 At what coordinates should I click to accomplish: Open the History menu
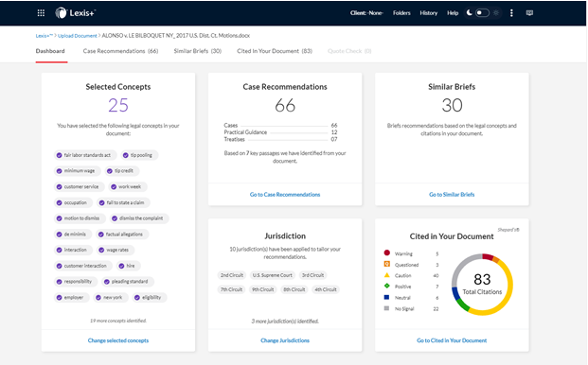coord(429,13)
